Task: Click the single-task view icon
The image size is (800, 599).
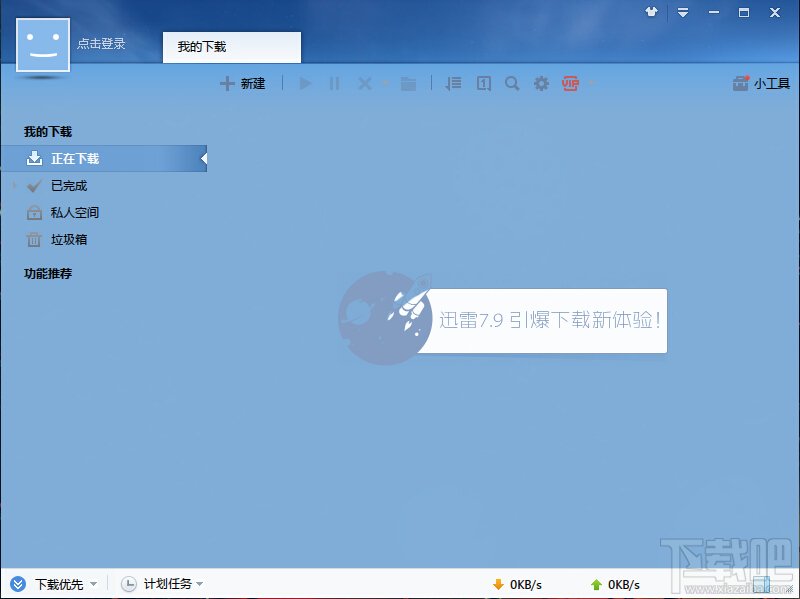Action: coord(484,83)
